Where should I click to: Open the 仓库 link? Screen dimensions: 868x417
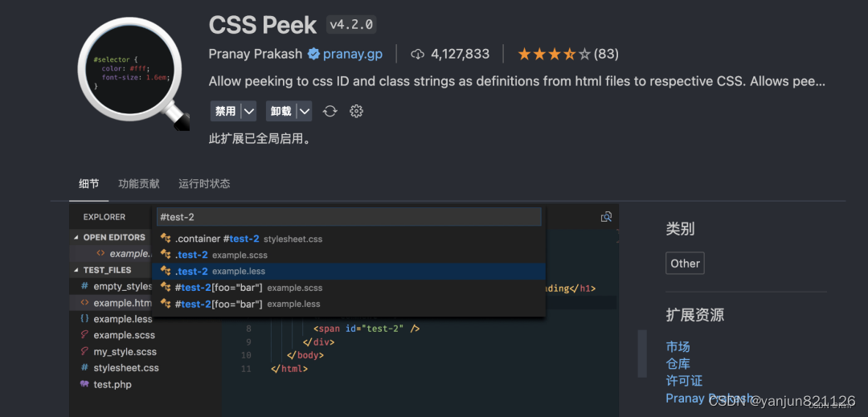(x=678, y=364)
